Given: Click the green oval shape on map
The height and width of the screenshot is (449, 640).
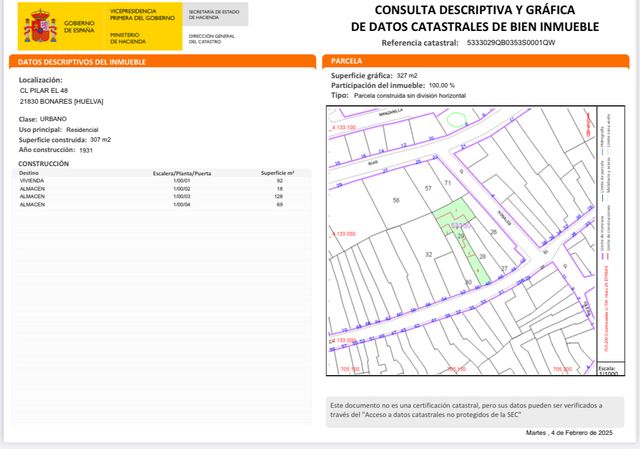Looking at the screenshot, I should point(456,119).
